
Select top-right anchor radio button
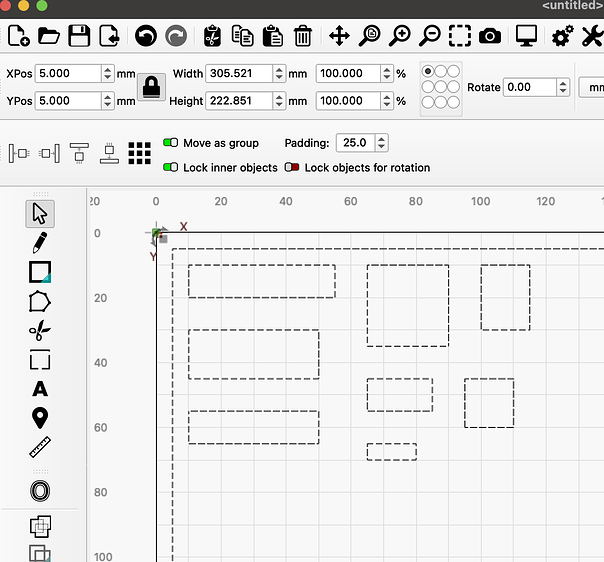[x=454, y=71]
